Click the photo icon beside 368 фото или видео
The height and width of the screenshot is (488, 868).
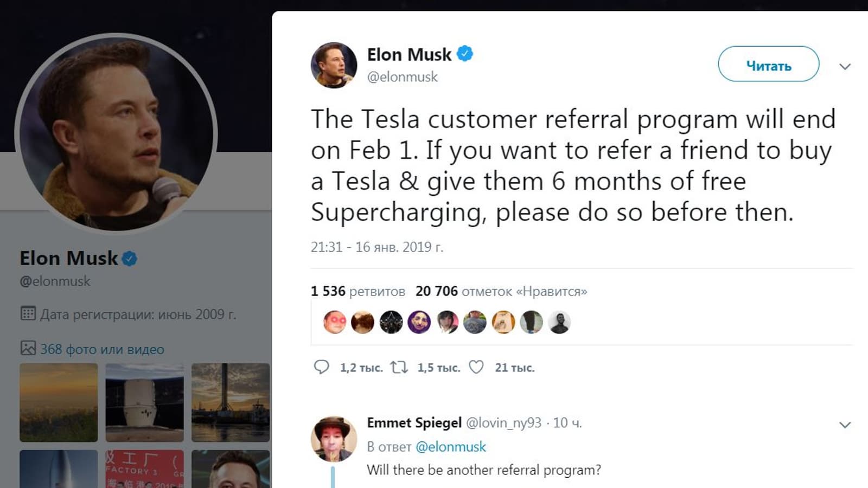click(x=28, y=348)
